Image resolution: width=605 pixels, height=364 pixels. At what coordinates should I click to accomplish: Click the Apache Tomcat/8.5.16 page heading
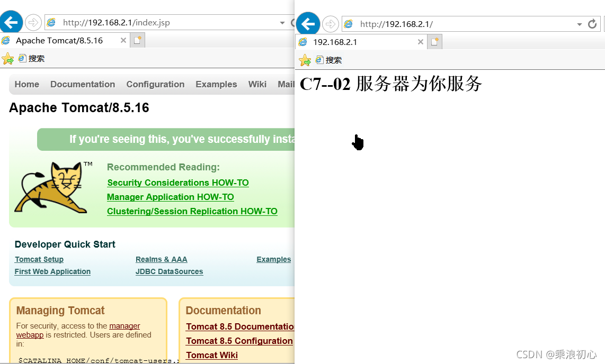(x=79, y=107)
